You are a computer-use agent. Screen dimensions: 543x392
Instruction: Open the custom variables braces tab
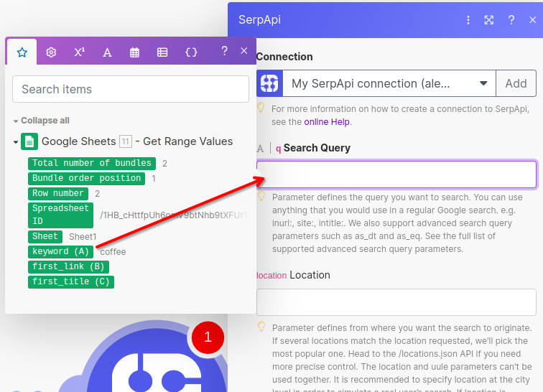(191, 52)
